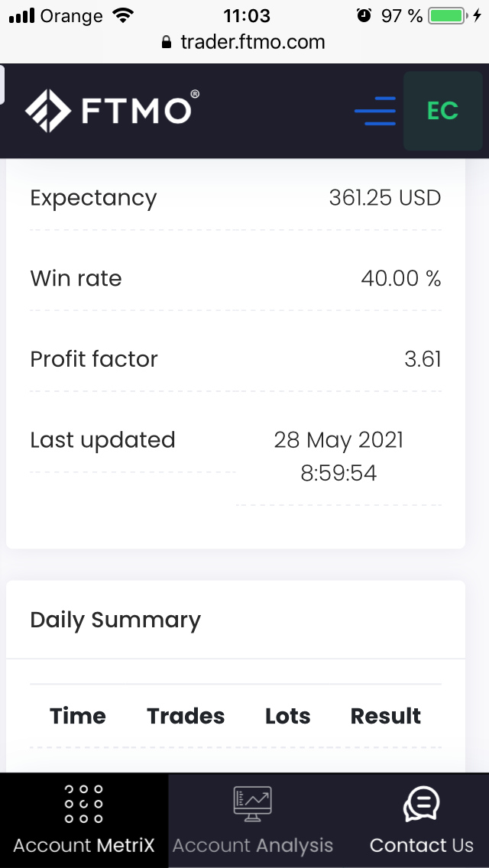Sort by the Trades column header

pyautogui.click(x=186, y=716)
